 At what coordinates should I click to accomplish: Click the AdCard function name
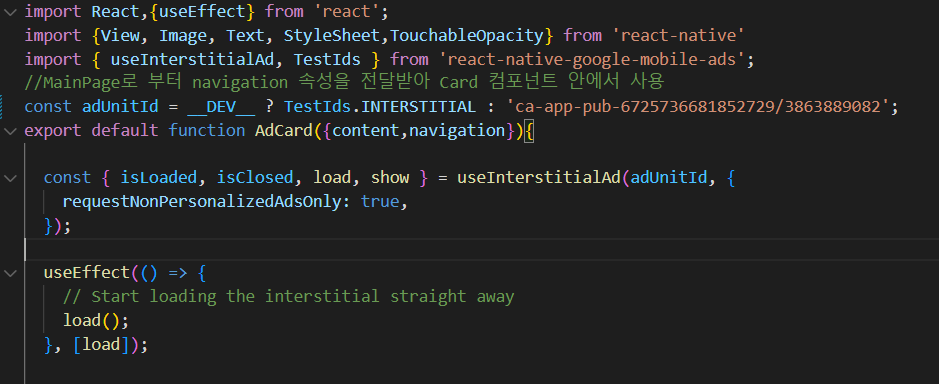coord(284,131)
